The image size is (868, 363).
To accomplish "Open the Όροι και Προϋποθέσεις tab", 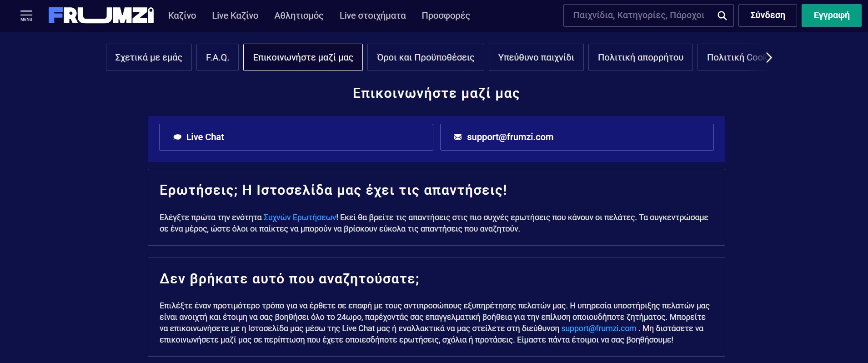I will point(426,57).
